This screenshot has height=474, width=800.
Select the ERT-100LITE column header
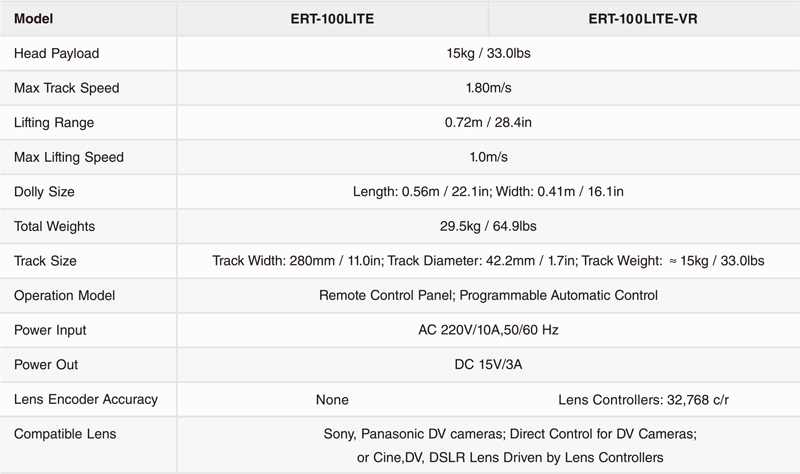(x=332, y=19)
